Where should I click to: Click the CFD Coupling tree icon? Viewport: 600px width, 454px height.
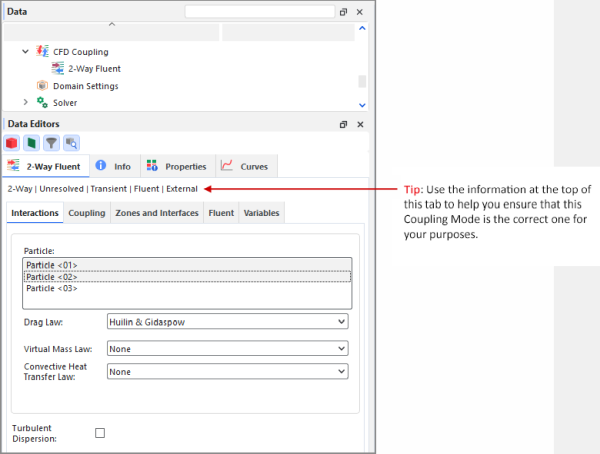(42, 51)
